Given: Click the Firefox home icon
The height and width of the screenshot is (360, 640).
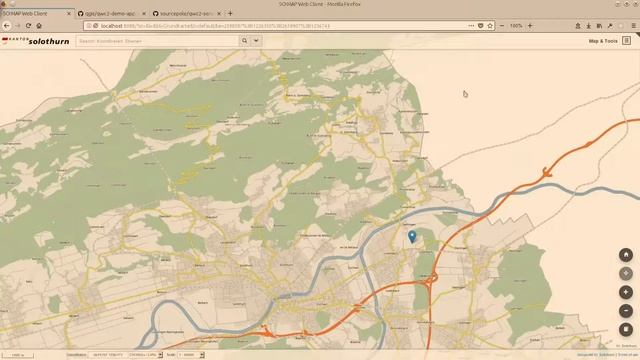Looking at the screenshot, I should pyautogui.click(x=39, y=26).
